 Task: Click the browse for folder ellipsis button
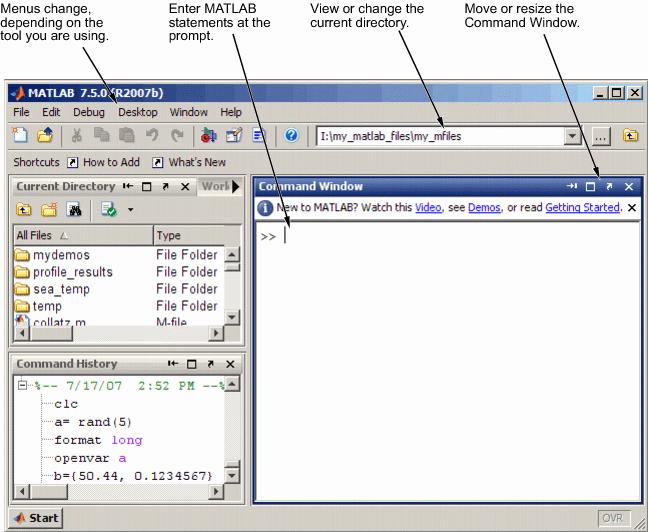click(601, 136)
